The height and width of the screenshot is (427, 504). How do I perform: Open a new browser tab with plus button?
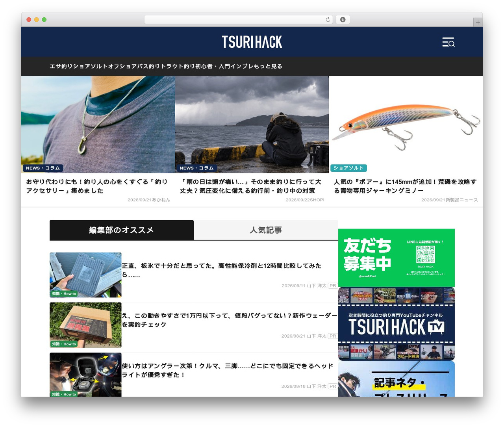coord(478,22)
